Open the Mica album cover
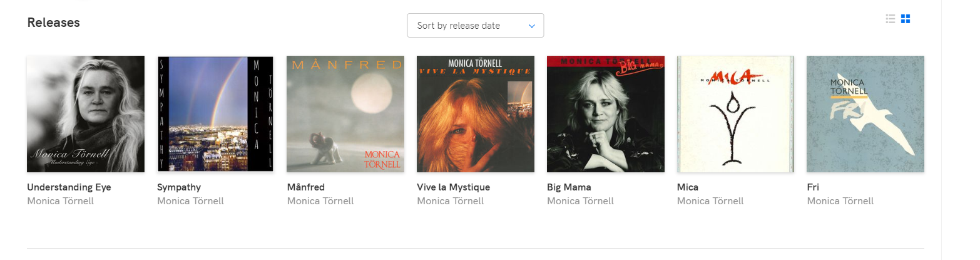Viewport: 980px width, 260px height. coord(735,114)
